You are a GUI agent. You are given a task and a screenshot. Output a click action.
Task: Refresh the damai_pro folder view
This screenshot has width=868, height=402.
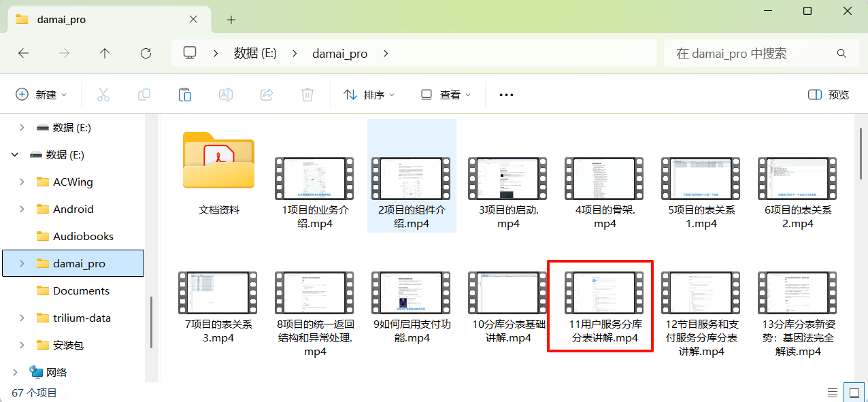pyautogui.click(x=146, y=53)
